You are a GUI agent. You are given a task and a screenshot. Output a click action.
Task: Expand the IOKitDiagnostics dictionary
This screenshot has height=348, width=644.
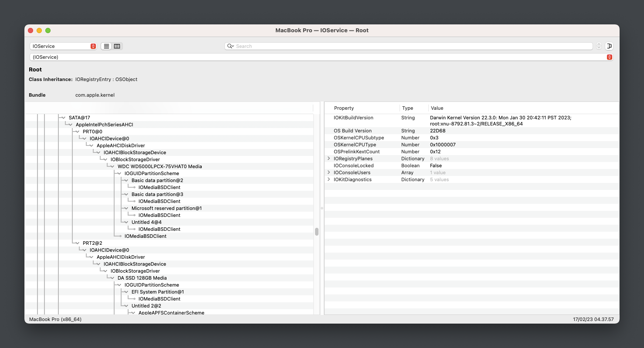coord(329,179)
